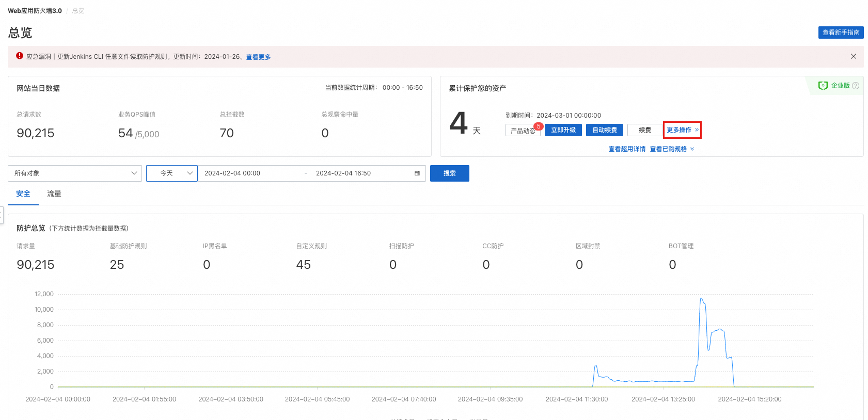
Task: Open the 今天 time range dropdown
Action: pyautogui.click(x=172, y=173)
